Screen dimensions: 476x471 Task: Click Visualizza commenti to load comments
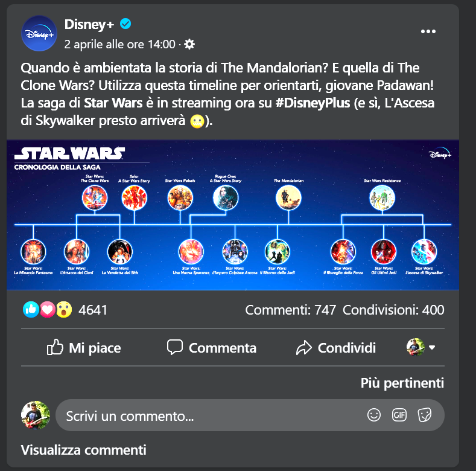click(x=83, y=450)
